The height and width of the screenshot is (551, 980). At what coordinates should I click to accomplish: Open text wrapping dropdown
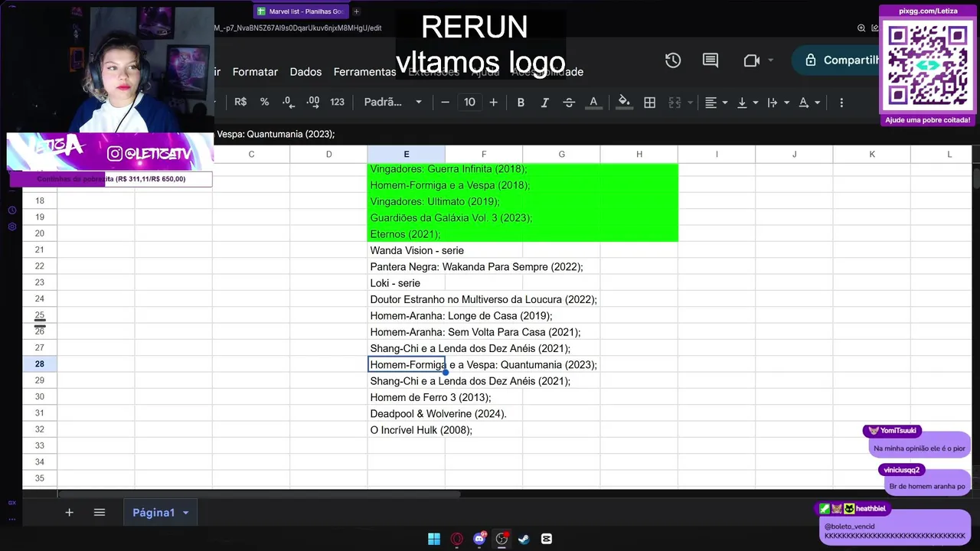click(777, 102)
